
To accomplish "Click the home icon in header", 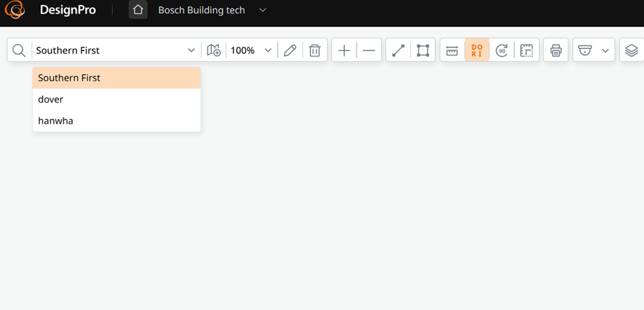I will (x=138, y=10).
